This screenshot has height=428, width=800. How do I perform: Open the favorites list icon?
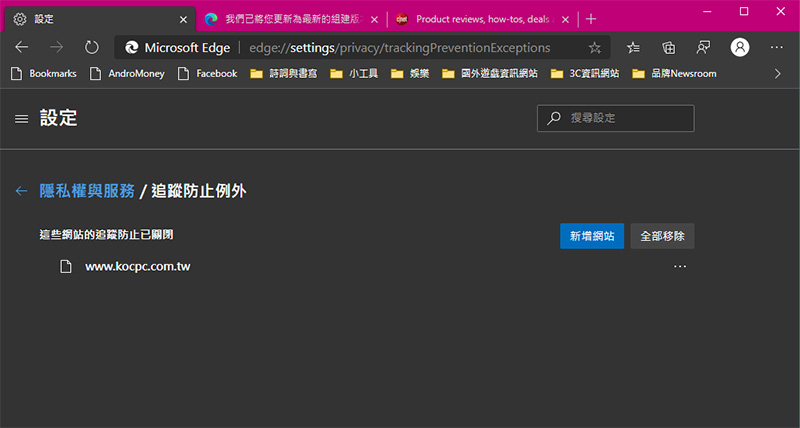tap(633, 47)
